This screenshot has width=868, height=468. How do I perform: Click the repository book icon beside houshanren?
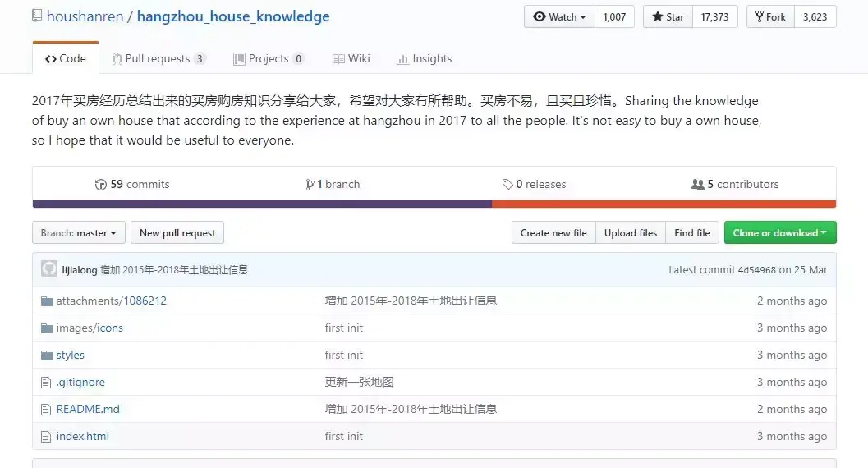(37, 16)
